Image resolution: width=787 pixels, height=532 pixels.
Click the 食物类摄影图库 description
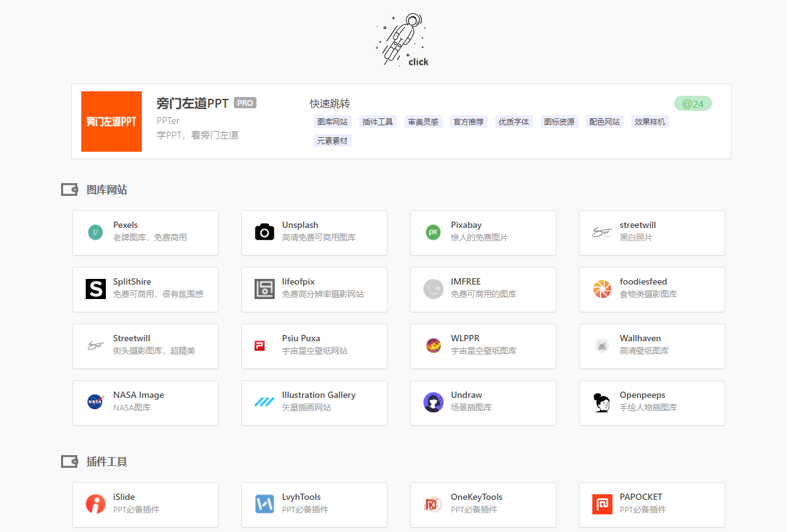[x=648, y=294]
